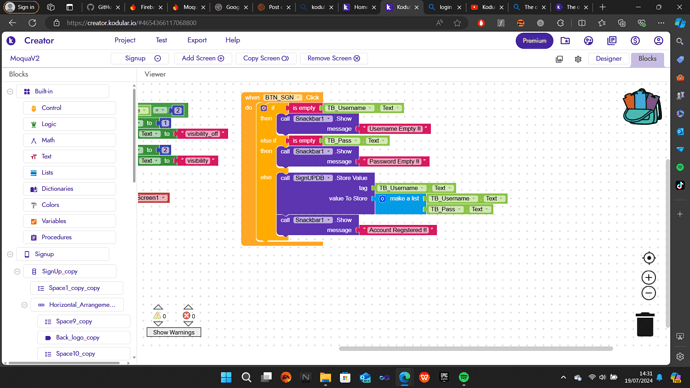Open the Text blocks drawer
Viewport: 690px width, 388px height.
point(70,156)
